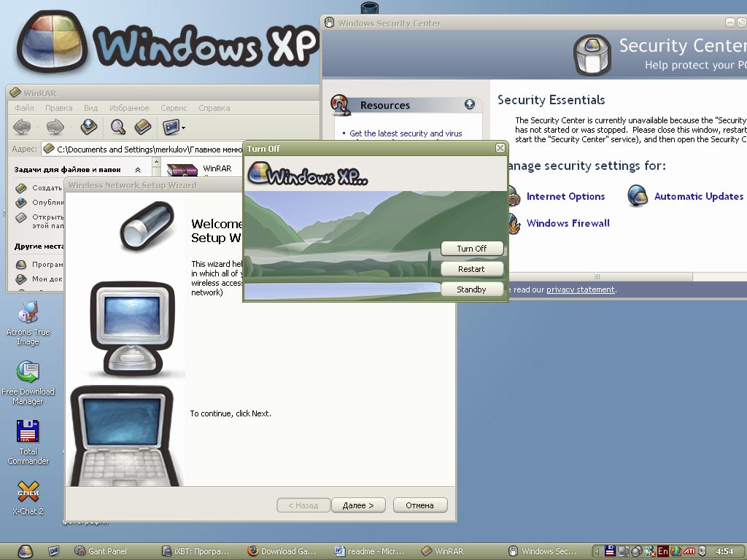Screen dimensions: 747x560
Task: Switch to Windows Security Center taskbar button
Action: [x=543, y=551]
